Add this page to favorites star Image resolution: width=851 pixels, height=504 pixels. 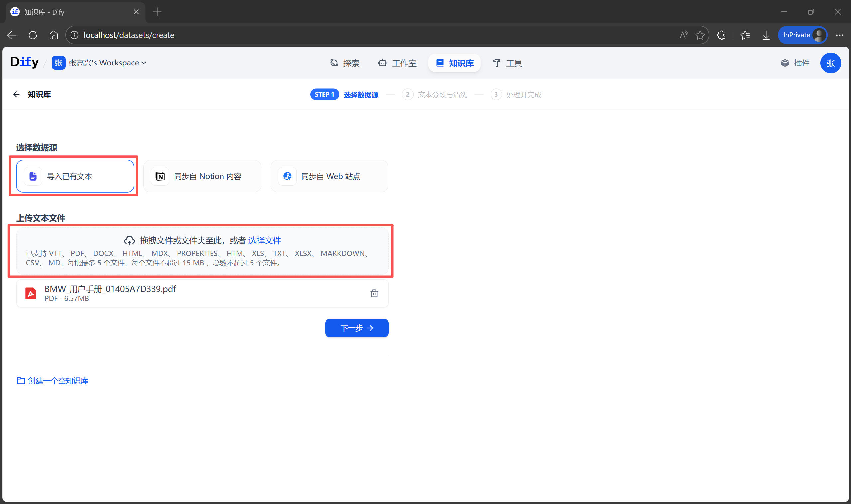point(700,35)
